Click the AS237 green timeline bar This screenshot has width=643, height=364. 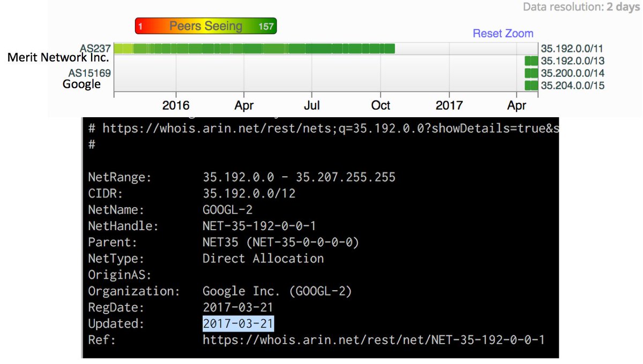pyautogui.click(x=255, y=49)
